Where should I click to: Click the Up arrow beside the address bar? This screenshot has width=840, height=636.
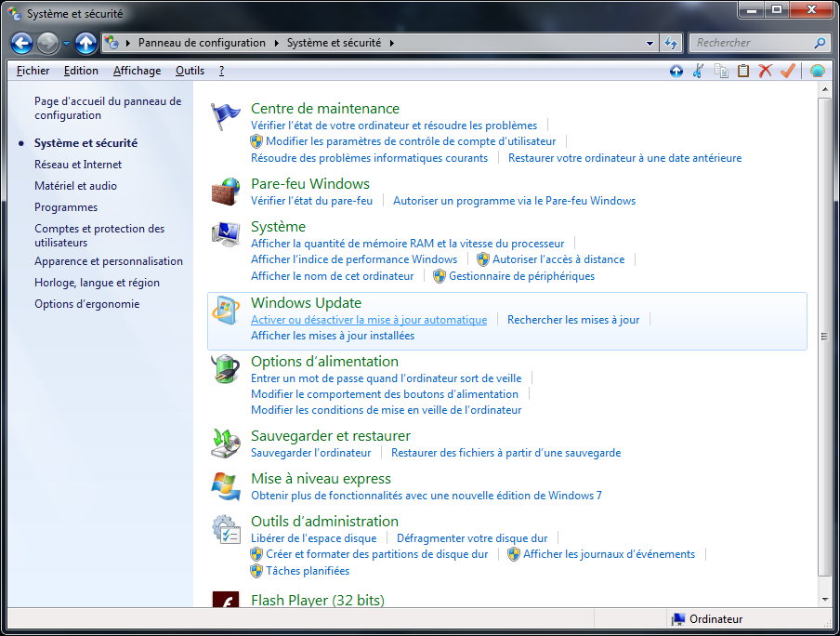tap(85, 43)
